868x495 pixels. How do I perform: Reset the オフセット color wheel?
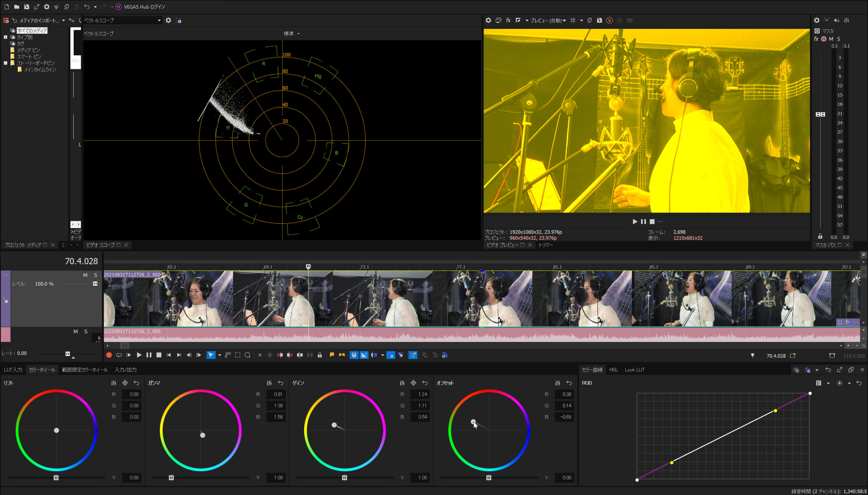point(569,383)
